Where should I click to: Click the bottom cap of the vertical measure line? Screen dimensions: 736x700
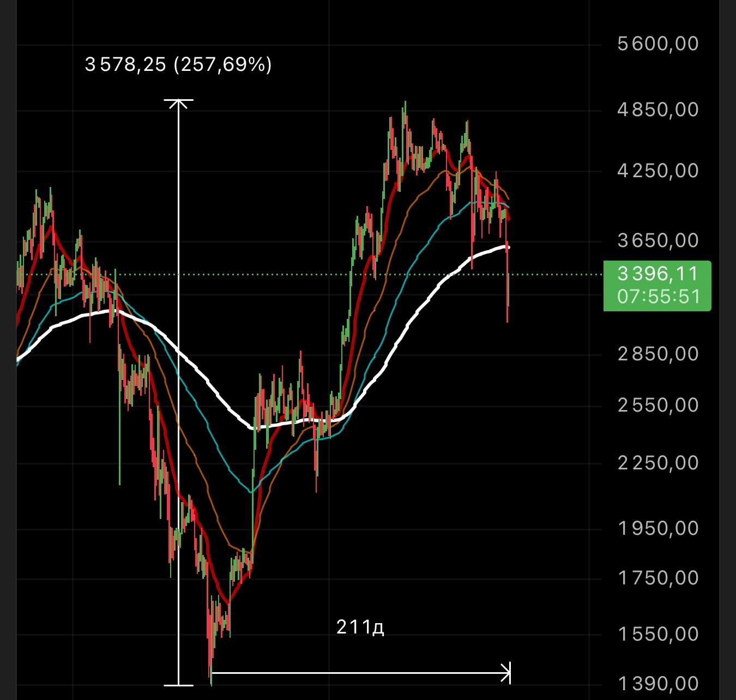coord(178,685)
